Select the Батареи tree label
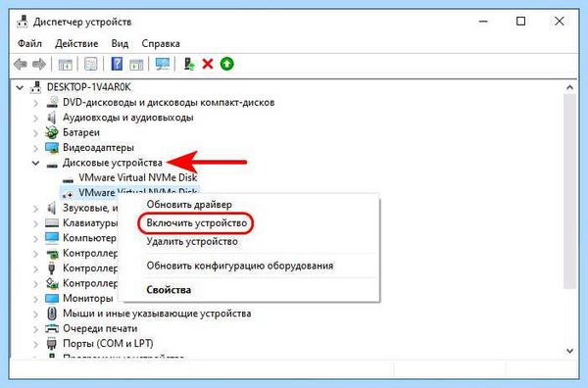Screen dimensions: 588x388 coord(81,132)
